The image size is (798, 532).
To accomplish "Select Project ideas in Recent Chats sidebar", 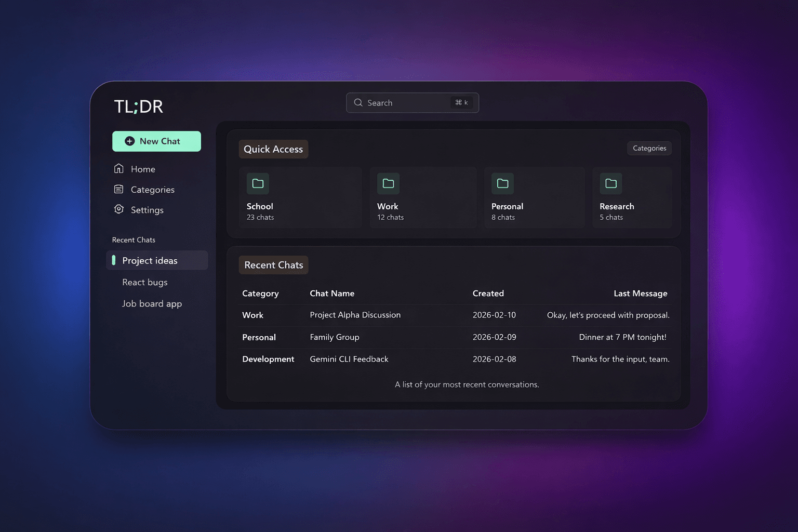I will pyautogui.click(x=150, y=261).
